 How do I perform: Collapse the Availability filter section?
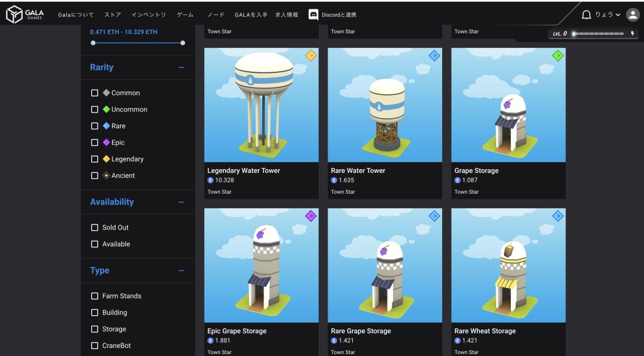point(181,202)
